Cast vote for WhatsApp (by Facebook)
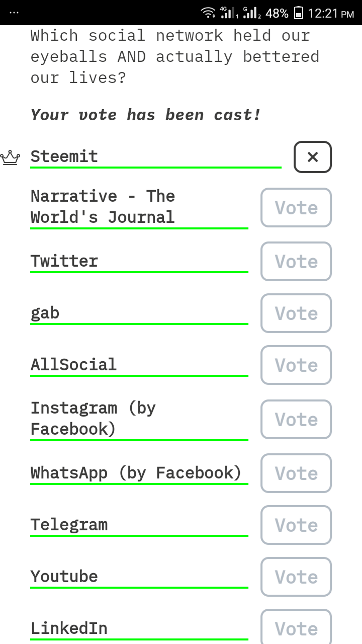Image resolution: width=362 pixels, height=644 pixels. click(x=296, y=473)
